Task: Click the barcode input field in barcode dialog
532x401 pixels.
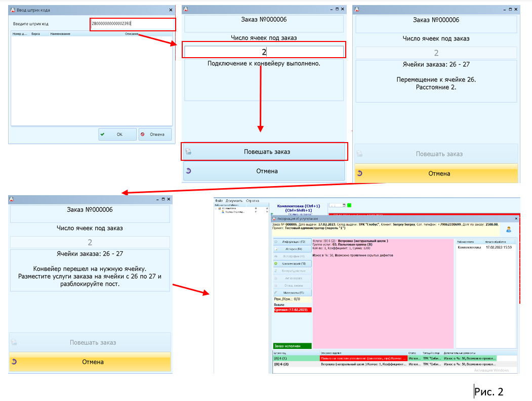Action: click(133, 24)
